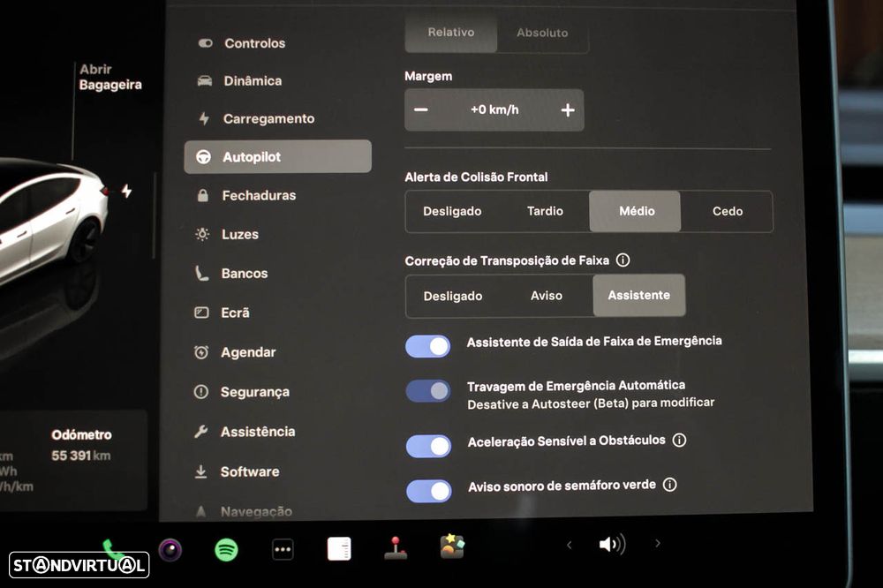Click the Agendar alarm clock icon
Viewport: 883px width, 588px height.
coord(201,352)
